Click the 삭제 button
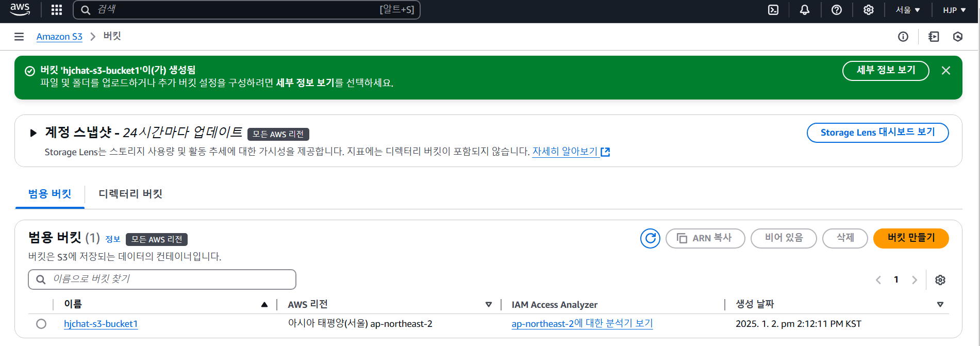 click(x=845, y=238)
